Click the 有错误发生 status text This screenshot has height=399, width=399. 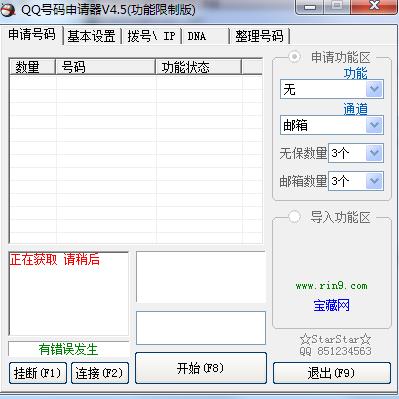(68, 349)
